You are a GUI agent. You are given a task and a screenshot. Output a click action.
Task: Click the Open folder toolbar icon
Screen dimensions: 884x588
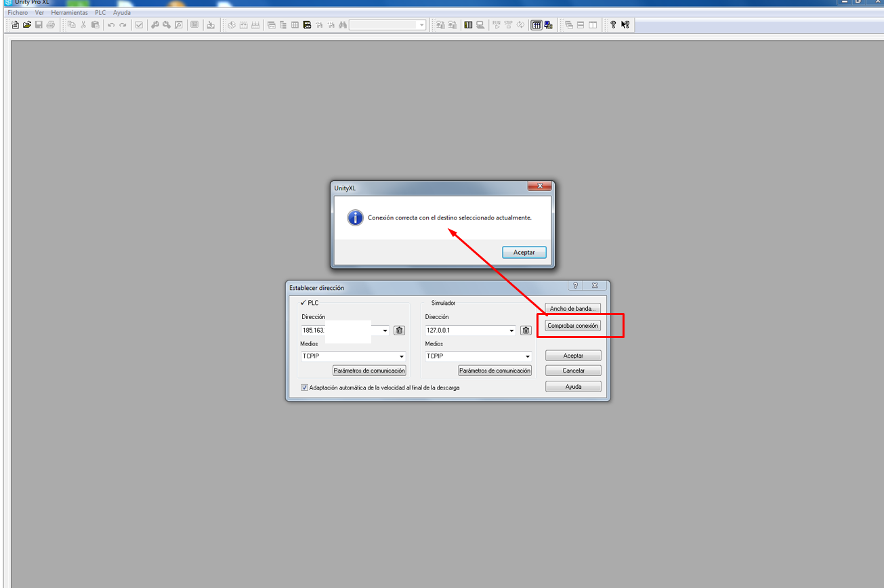(27, 25)
